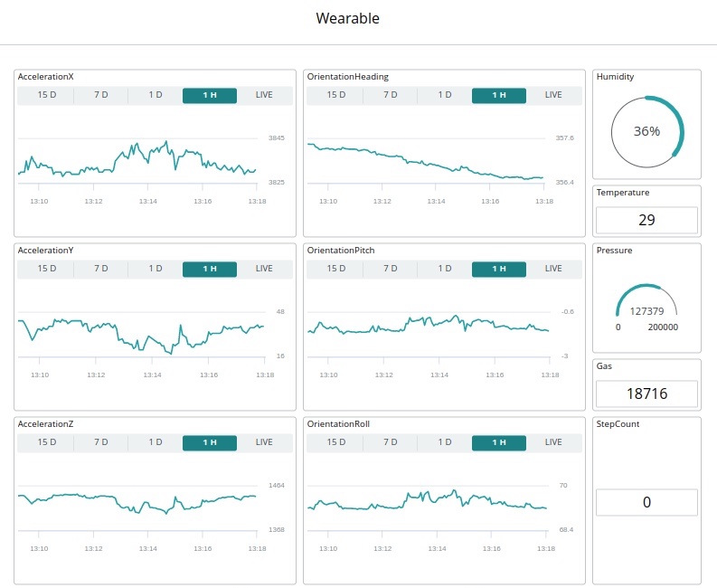
Task: Click the Pressure widget label
Action: click(x=614, y=251)
